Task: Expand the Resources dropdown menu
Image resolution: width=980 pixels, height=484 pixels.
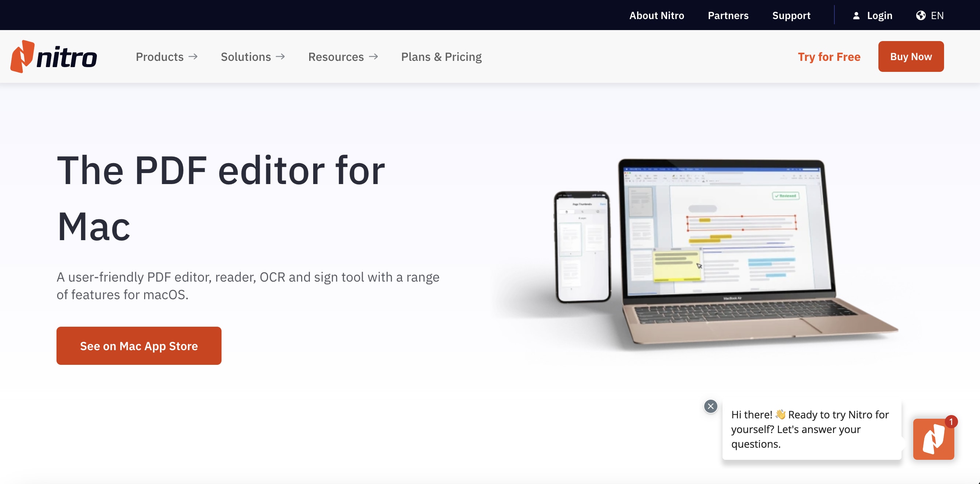Action: [x=343, y=56]
